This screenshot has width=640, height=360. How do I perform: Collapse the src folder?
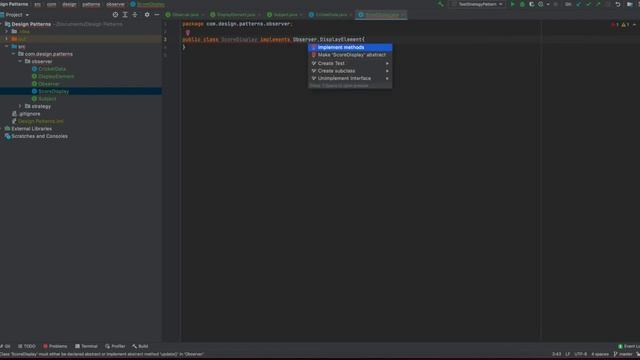7,47
